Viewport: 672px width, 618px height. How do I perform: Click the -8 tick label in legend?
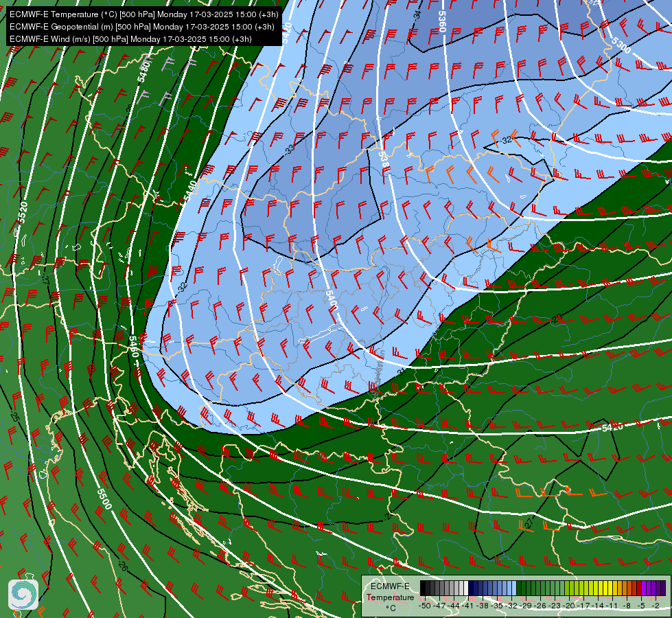[x=627, y=606]
